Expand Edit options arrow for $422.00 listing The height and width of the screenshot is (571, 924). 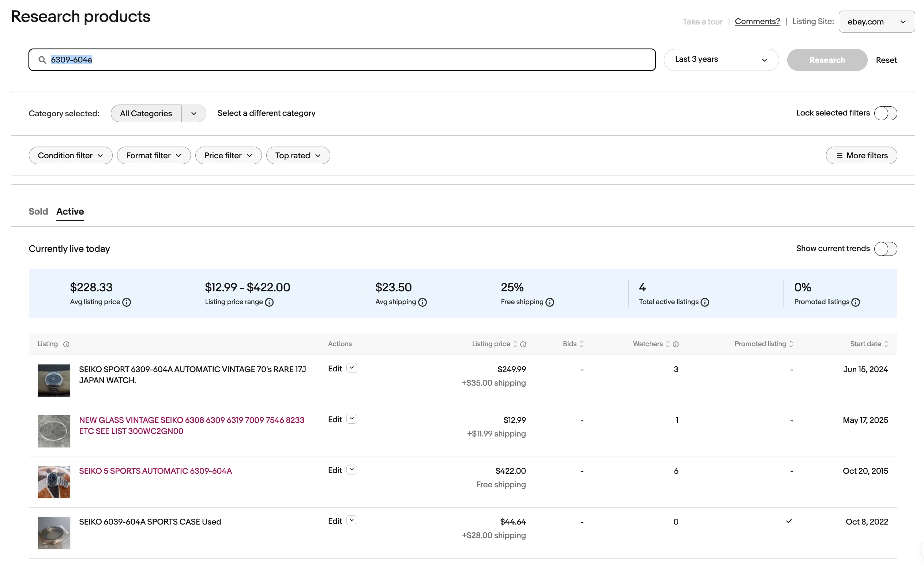pyautogui.click(x=352, y=470)
